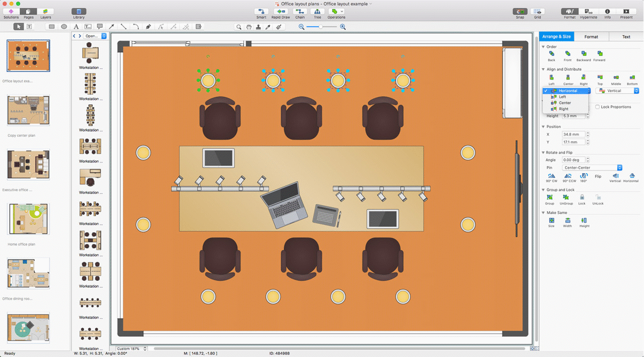The image size is (644, 357).
Task: Click the Bring to Front order icon
Action: tap(568, 54)
